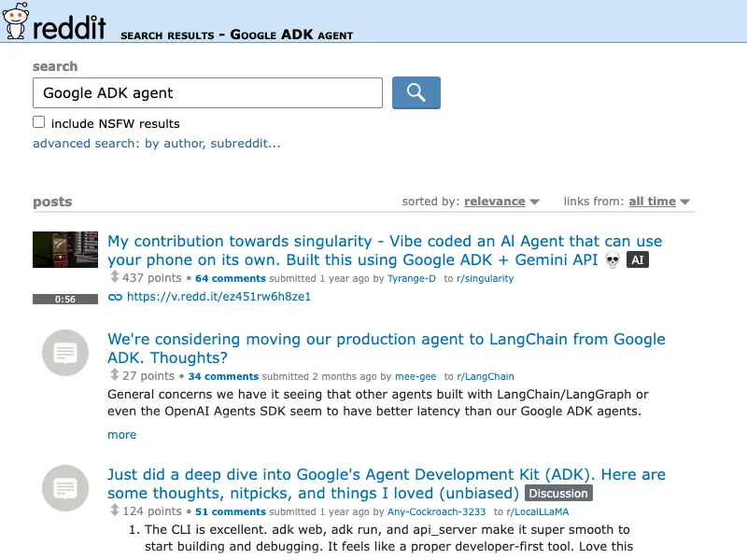Image resolution: width=747 pixels, height=560 pixels.
Task: Go to r/singularity subreddit
Action: [485, 278]
